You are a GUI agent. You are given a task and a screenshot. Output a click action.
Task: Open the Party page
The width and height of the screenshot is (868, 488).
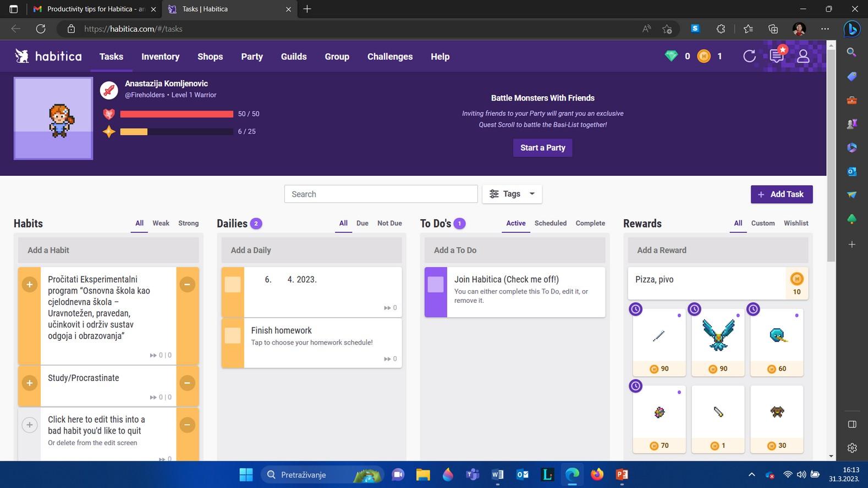[252, 57]
